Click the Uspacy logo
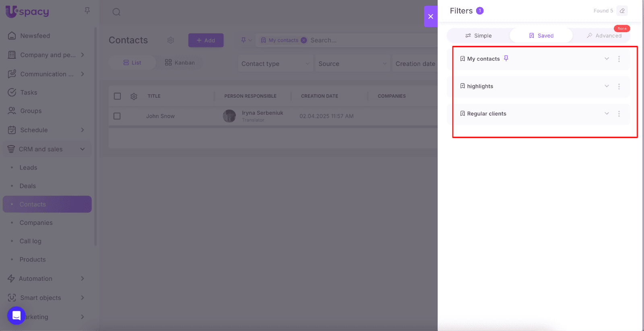This screenshot has height=331, width=644. pos(27,11)
